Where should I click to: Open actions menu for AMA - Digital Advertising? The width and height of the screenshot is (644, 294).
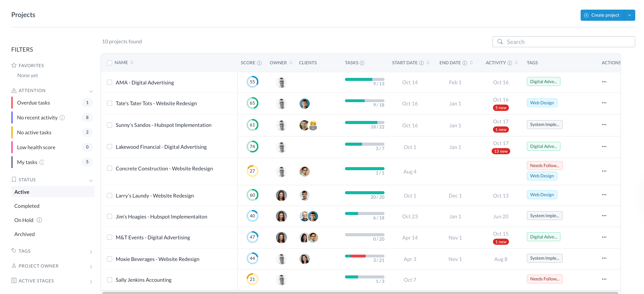[604, 82]
